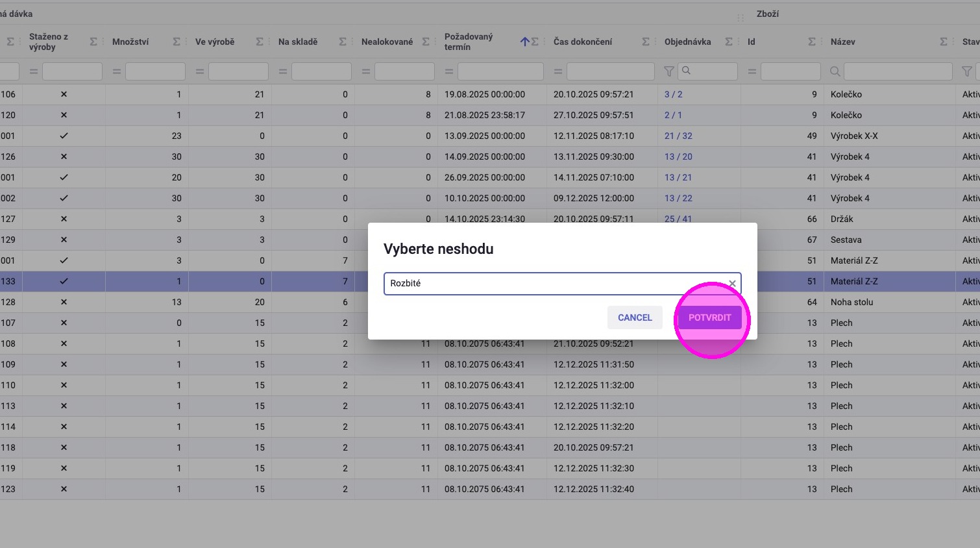The height and width of the screenshot is (548, 980).
Task: Click the cross icon in Držák row
Action: (64, 219)
